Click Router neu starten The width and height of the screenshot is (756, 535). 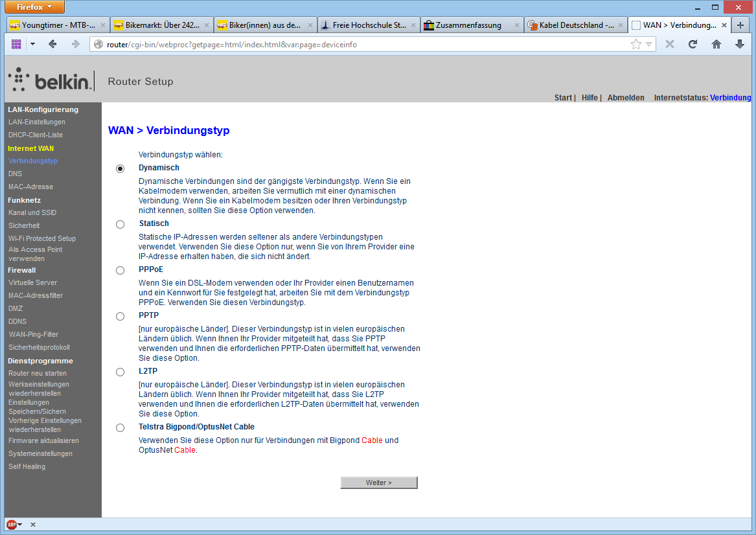tap(38, 373)
